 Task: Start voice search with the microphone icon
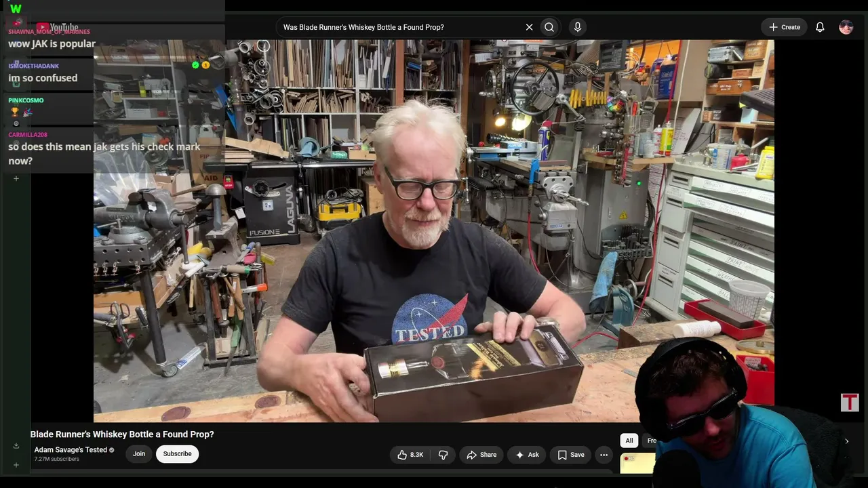pyautogui.click(x=578, y=27)
